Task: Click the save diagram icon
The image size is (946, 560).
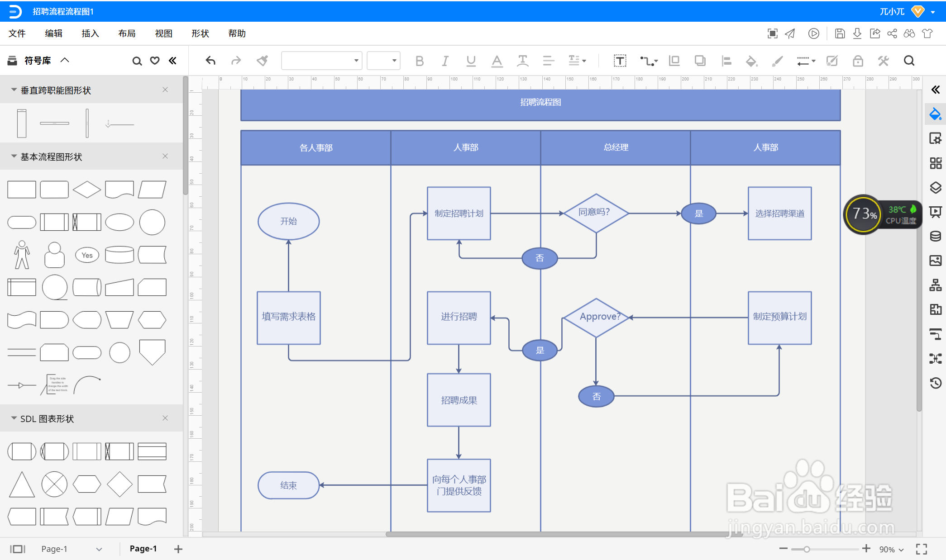Action: [840, 33]
